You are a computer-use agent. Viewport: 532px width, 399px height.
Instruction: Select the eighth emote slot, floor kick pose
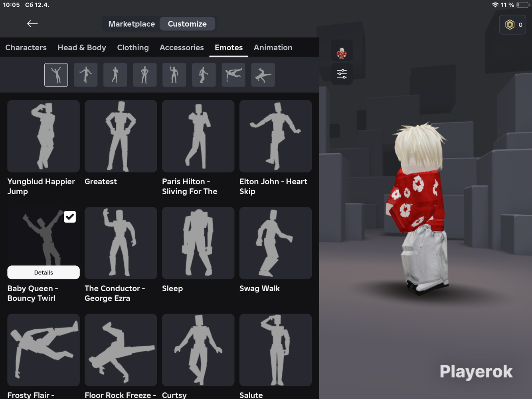coord(263,75)
